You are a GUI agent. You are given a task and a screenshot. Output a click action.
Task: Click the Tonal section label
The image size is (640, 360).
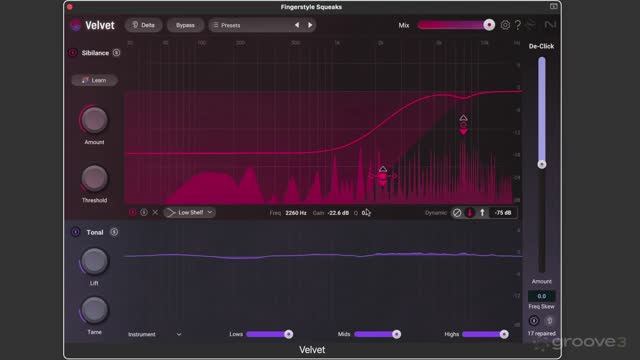point(95,232)
